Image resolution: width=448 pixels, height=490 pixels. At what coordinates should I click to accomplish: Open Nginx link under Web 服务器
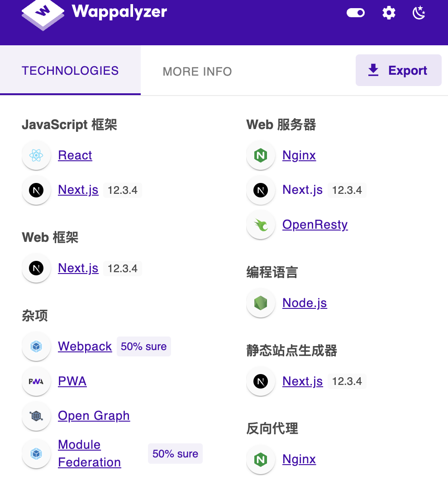coord(299,155)
